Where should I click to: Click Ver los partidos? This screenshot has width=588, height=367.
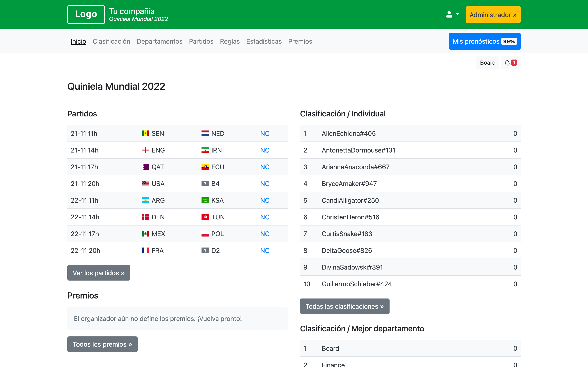[x=99, y=273]
